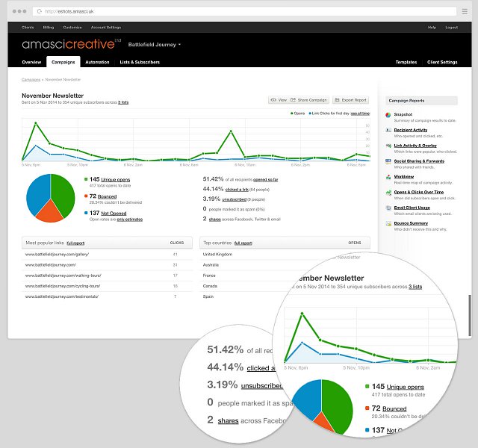The image size is (478, 448).
Task: Open Client Settings tab
Action: point(442,62)
